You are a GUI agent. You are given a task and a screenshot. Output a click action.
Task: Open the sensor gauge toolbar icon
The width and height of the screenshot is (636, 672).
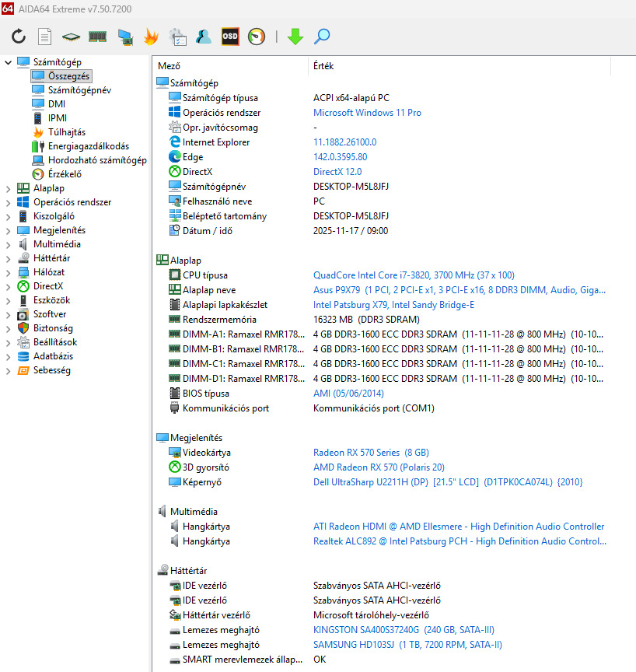pos(257,37)
